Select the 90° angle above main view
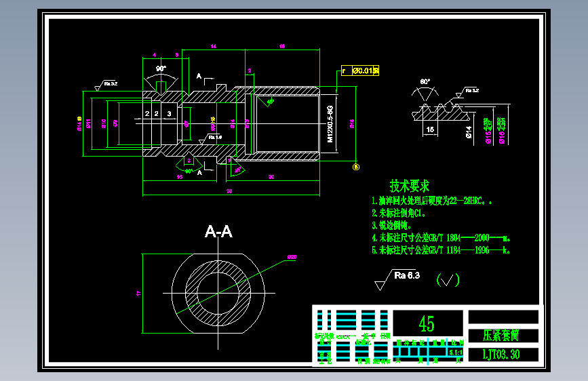Image resolution: width=588 pixels, height=381 pixels. [161, 68]
